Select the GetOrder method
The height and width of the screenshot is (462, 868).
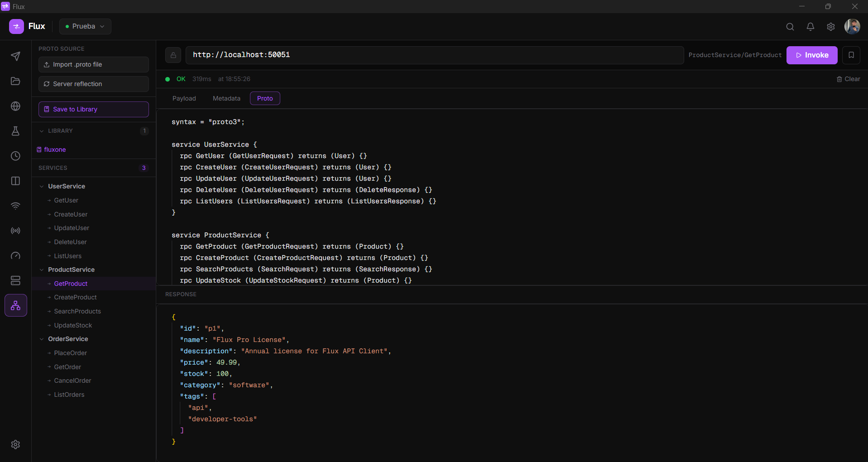tap(67, 367)
